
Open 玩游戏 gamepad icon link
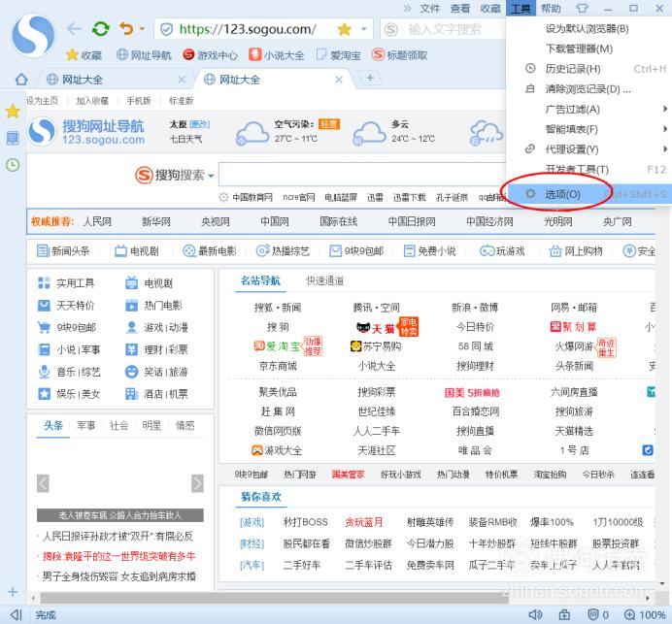coord(502,251)
